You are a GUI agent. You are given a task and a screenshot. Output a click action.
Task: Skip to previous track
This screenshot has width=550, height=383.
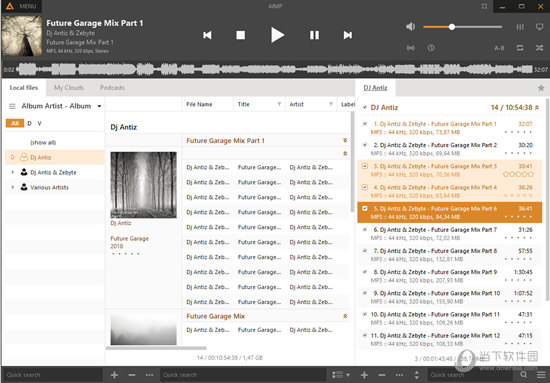(x=207, y=35)
